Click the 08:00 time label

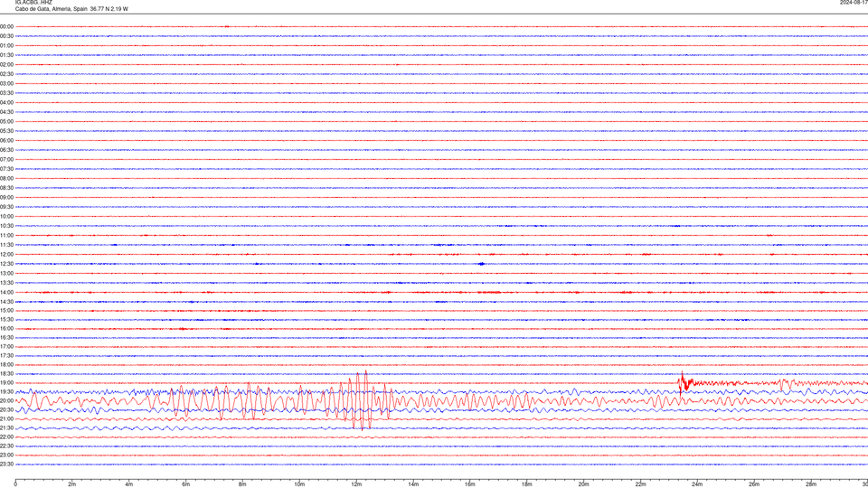pos(6,179)
